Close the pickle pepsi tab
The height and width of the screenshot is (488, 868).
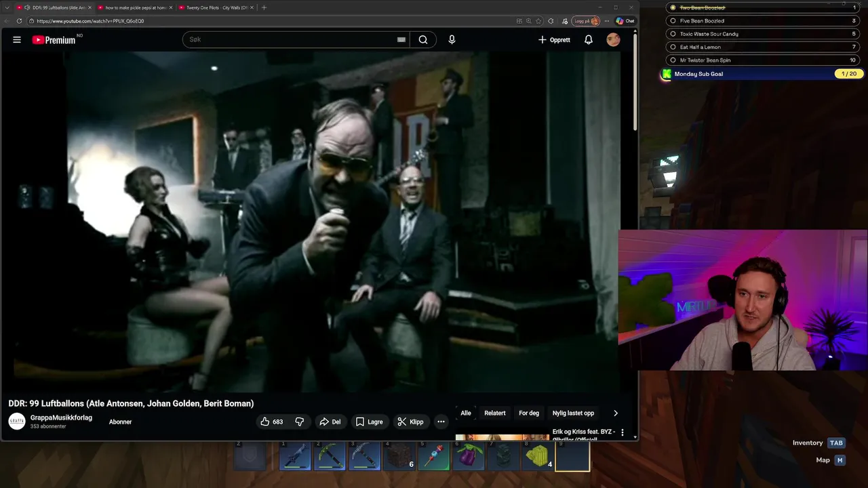(x=170, y=7)
